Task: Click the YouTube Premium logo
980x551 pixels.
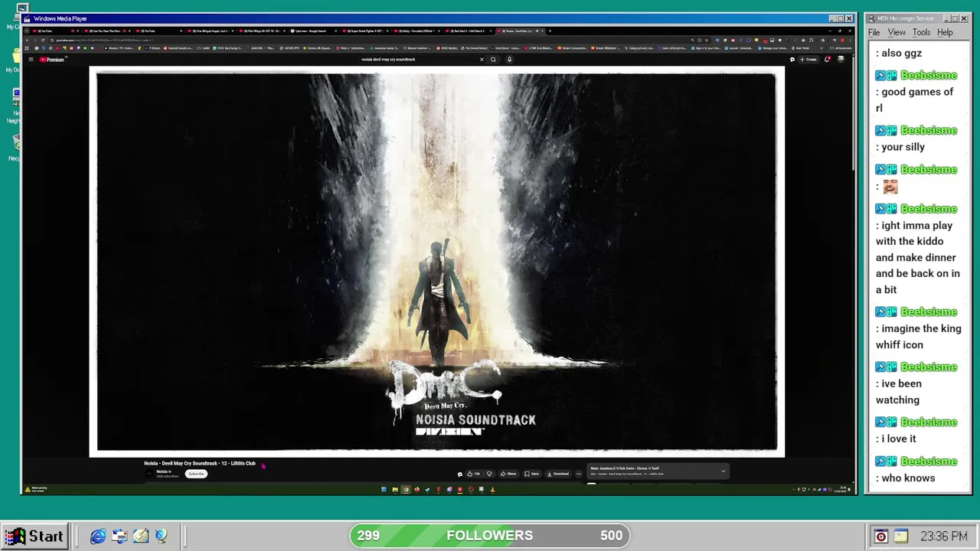Action: pyautogui.click(x=53, y=59)
